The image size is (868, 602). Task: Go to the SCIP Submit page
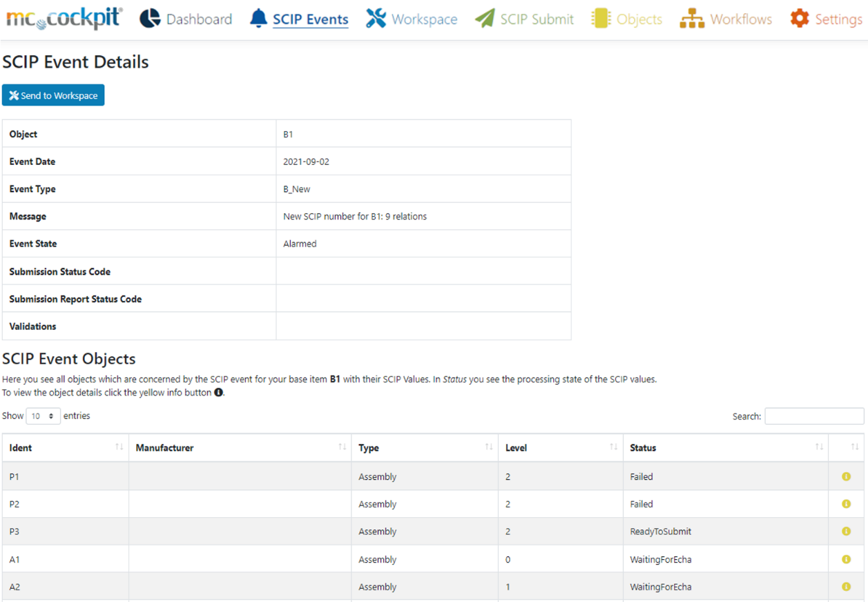click(525, 19)
